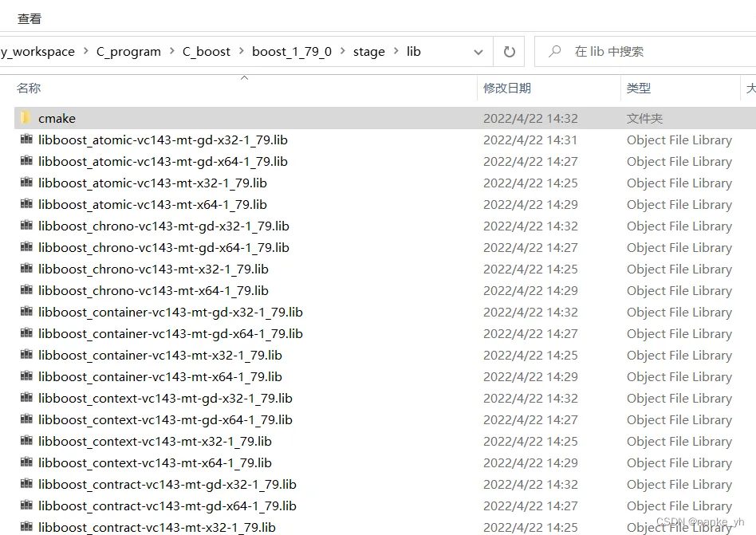Viewport: 756px width, 535px height.
Task: Sort by 修改日期 column header
Action: click(x=507, y=89)
